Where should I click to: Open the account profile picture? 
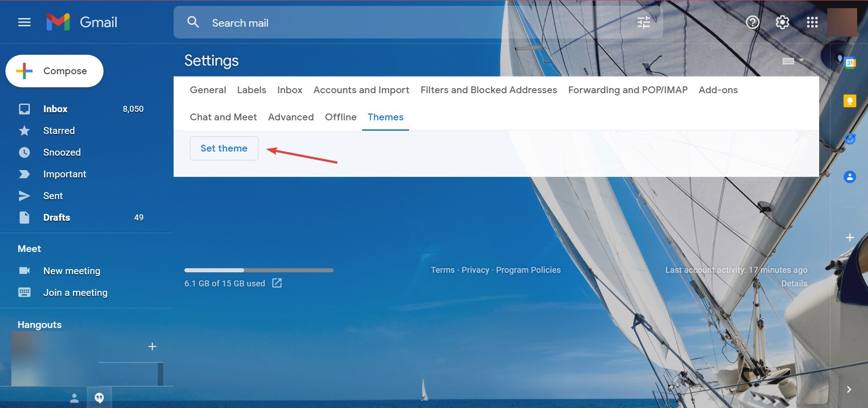(x=842, y=22)
